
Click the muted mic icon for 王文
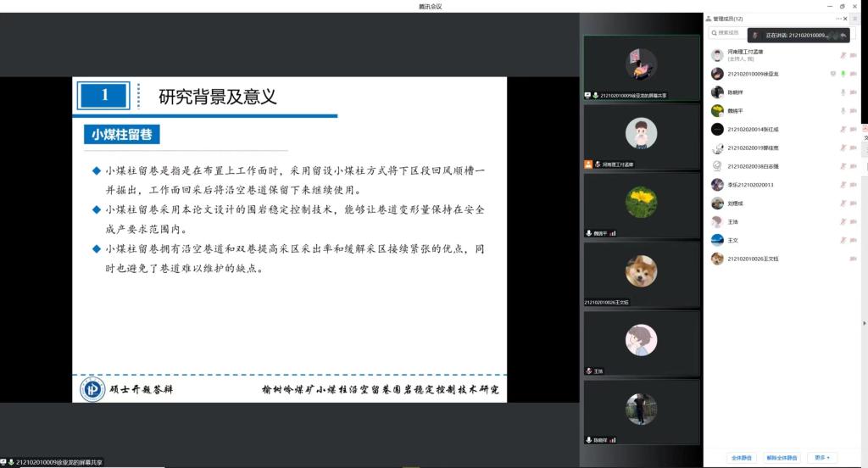tap(843, 240)
